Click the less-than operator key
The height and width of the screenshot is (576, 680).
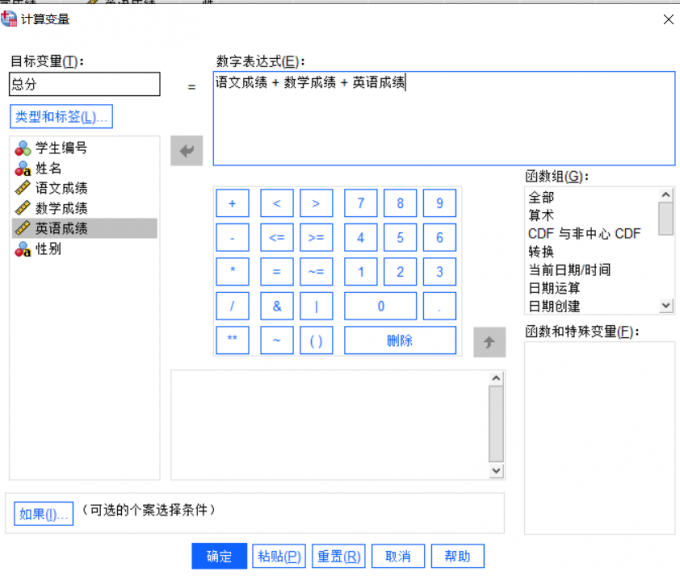pyautogui.click(x=277, y=203)
